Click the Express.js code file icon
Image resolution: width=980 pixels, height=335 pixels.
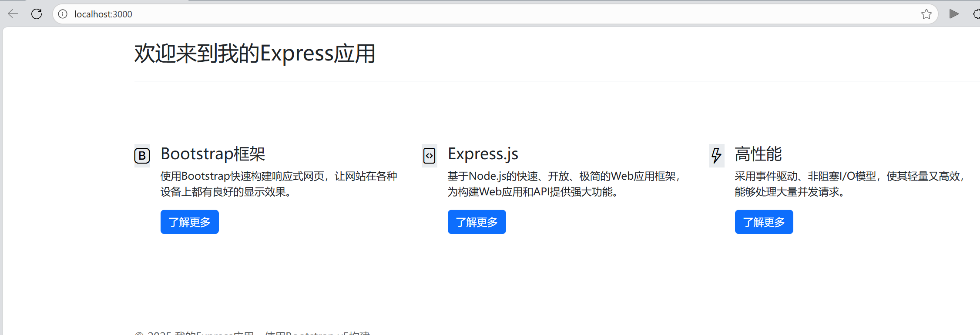(430, 155)
